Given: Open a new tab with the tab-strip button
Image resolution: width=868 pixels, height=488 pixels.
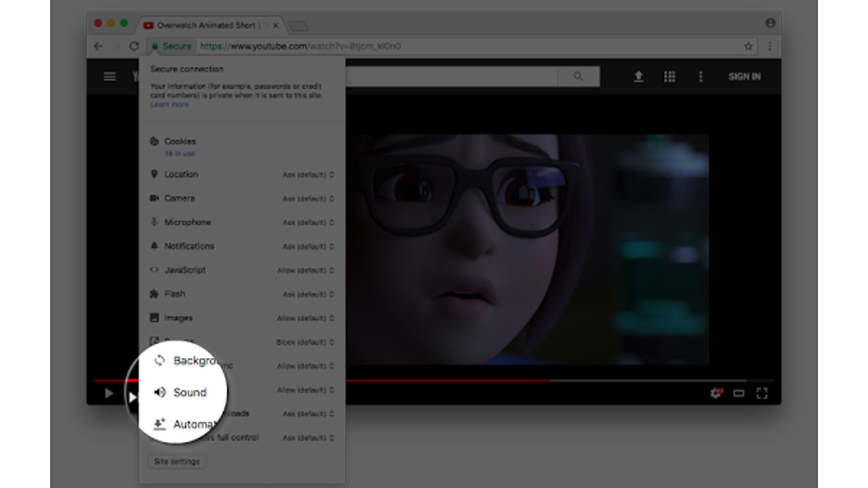Looking at the screenshot, I should coord(297,26).
